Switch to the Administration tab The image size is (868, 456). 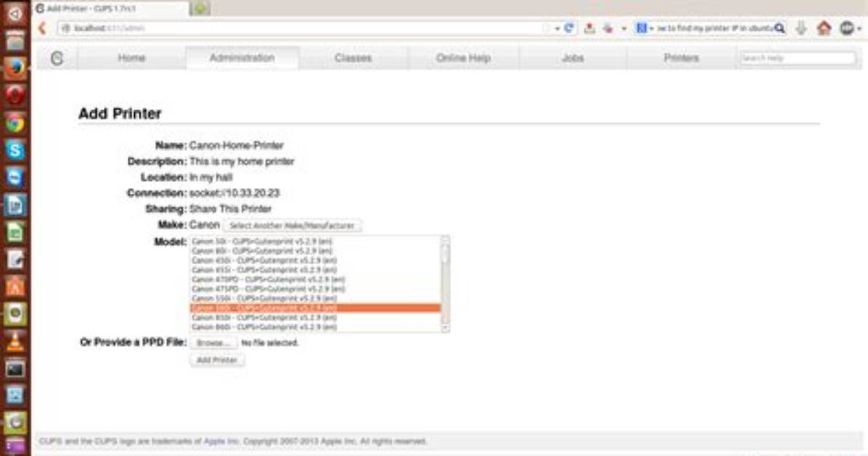[x=242, y=58]
